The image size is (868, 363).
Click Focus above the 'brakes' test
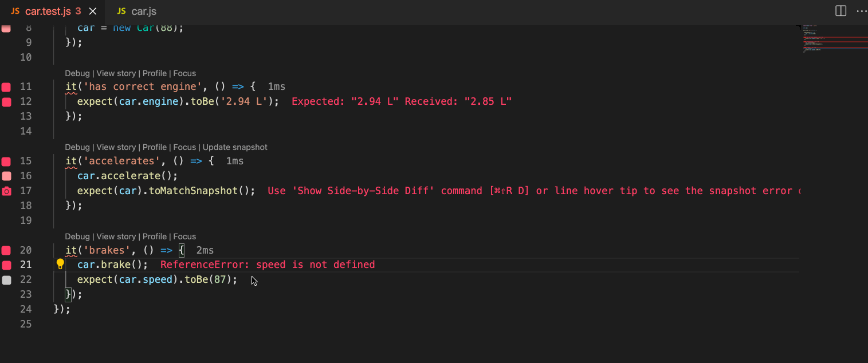pos(184,236)
